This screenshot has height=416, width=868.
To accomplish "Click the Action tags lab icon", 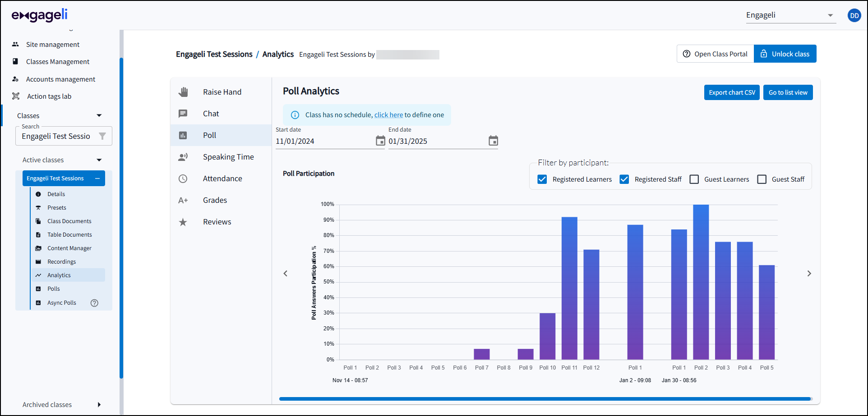I will click(16, 96).
